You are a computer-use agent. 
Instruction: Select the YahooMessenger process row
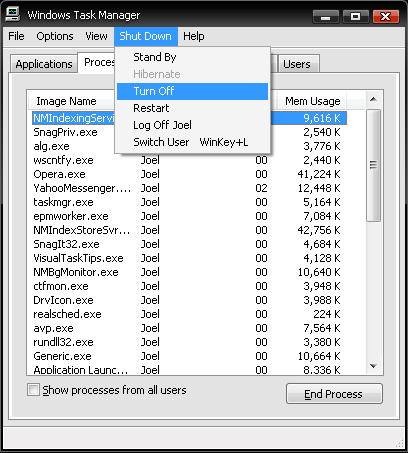point(189,188)
